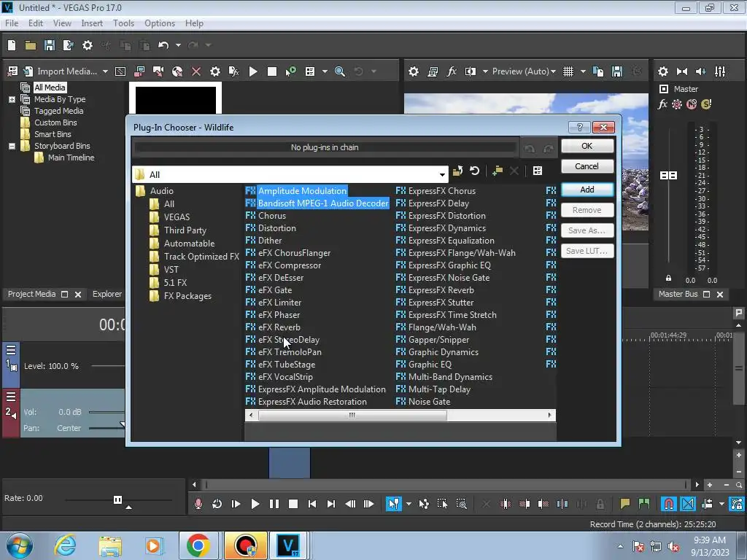Click Play in the transport bar
The height and width of the screenshot is (560, 747).
[x=255, y=504]
